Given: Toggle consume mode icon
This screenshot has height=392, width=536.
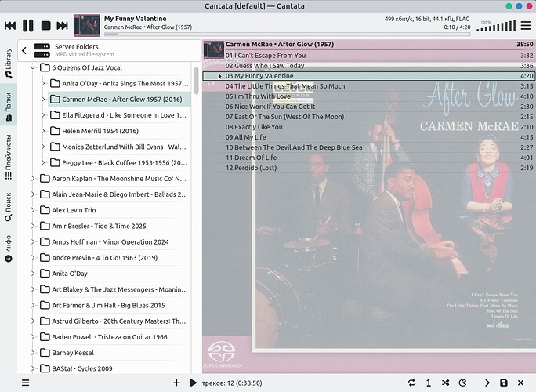Looking at the screenshot, I should (462, 383).
